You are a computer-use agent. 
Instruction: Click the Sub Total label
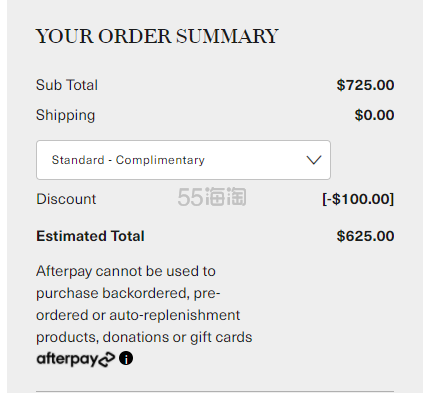67,85
